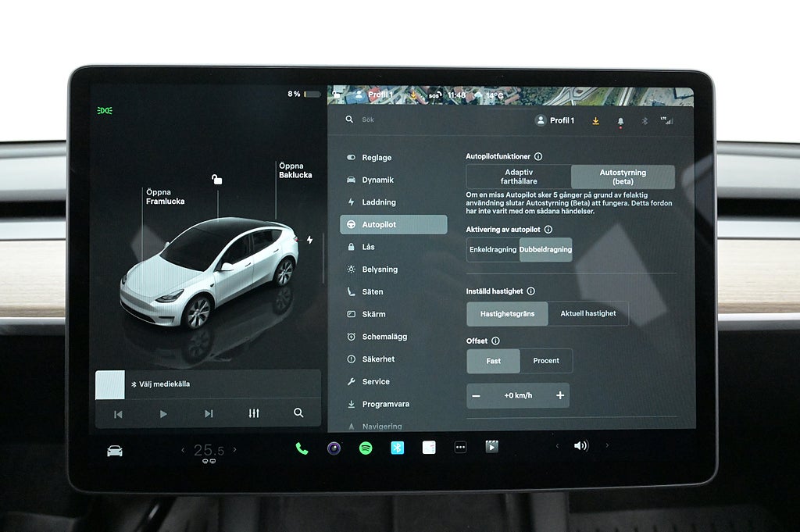Increase speed offset with plus button

tap(559, 395)
